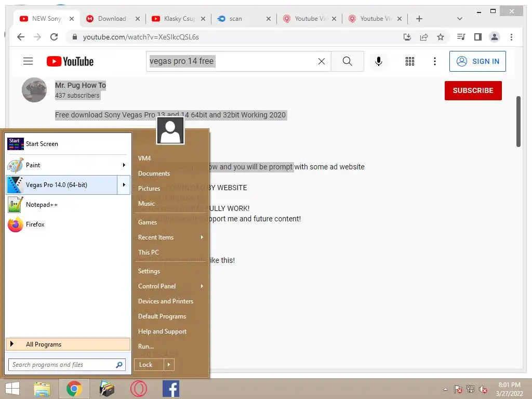
Task: Switch to Chrome in the taskbar
Action: [x=74, y=389]
